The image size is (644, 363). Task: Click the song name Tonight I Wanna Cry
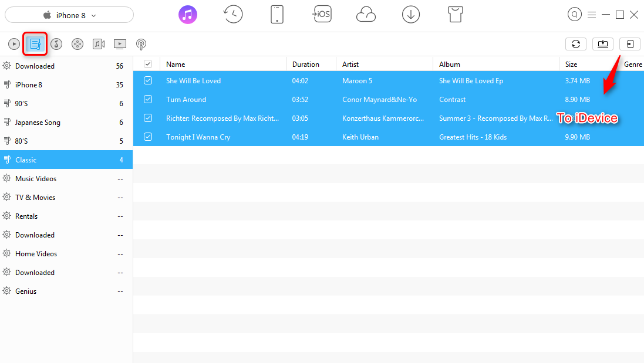click(198, 137)
